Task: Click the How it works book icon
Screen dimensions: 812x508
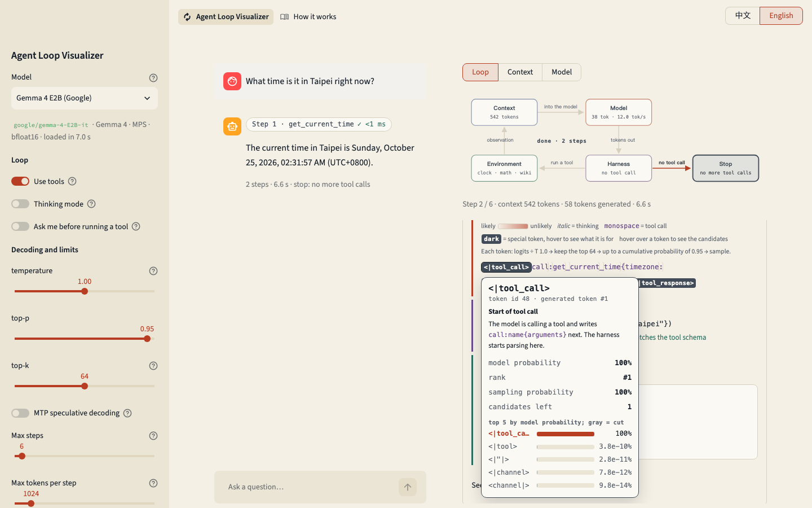Action: 285,17
